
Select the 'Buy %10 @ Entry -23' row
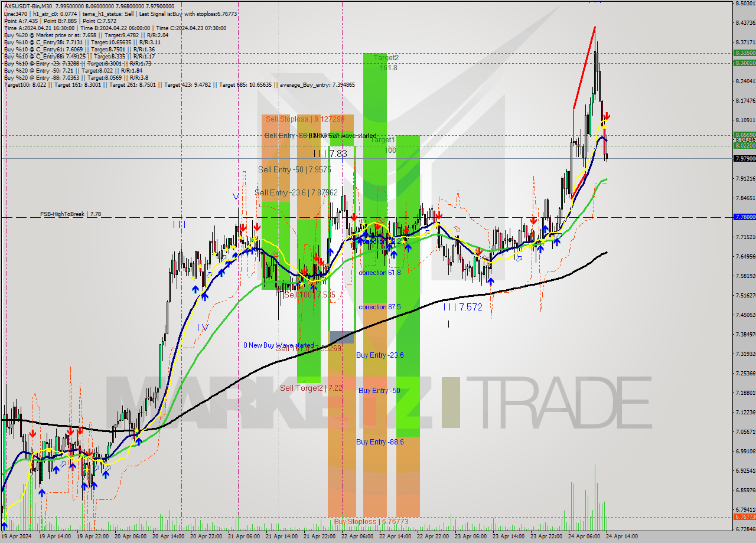tap(77, 63)
